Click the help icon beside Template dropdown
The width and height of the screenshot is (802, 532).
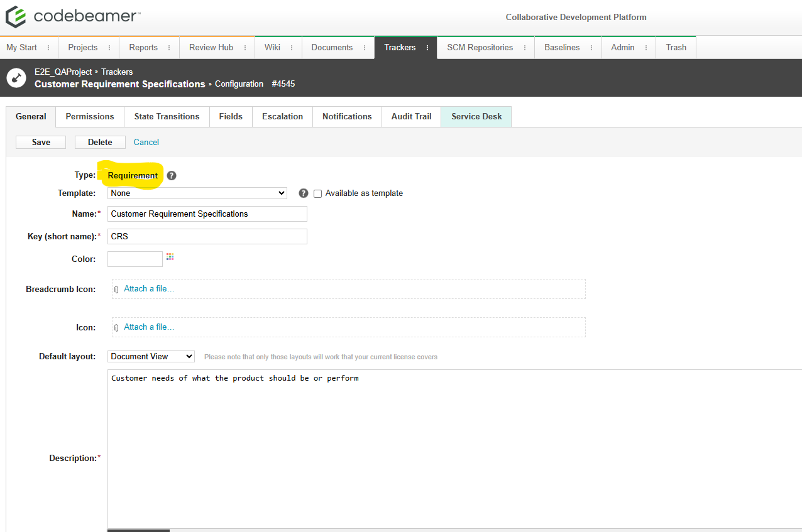click(303, 193)
